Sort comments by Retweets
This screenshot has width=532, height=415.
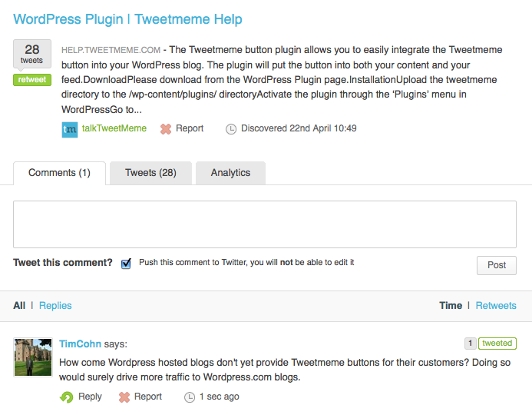coord(496,306)
